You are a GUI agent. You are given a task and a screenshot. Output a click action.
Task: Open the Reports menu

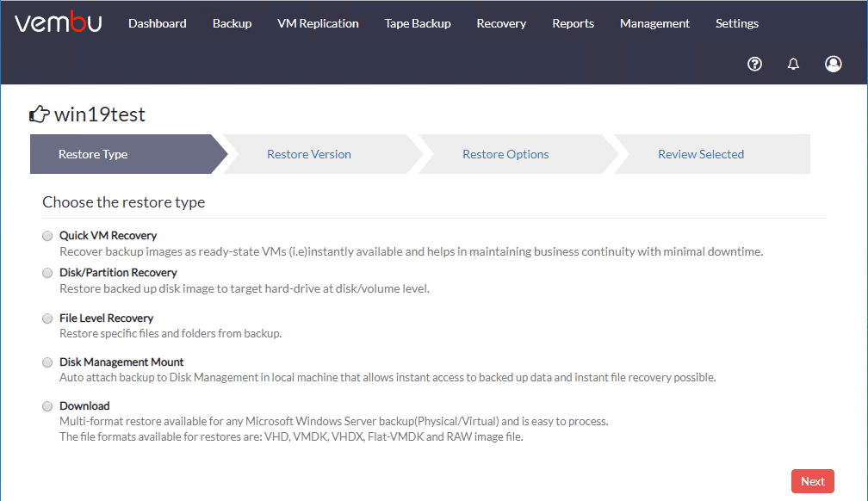573,23
